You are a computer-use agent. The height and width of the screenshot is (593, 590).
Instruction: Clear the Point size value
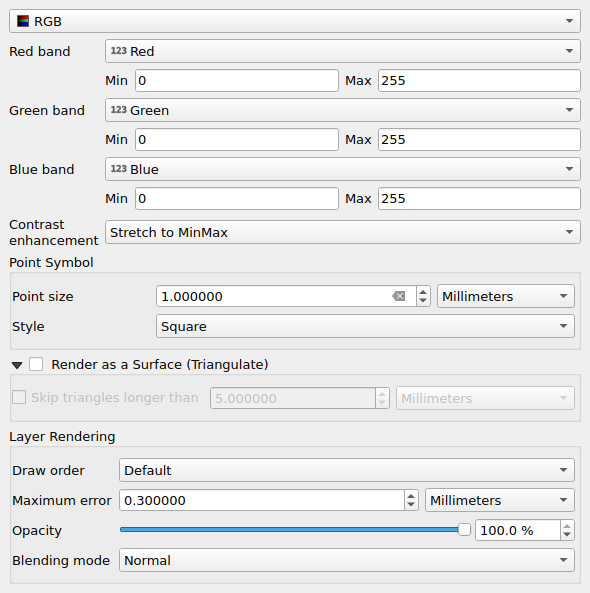coord(399,296)
